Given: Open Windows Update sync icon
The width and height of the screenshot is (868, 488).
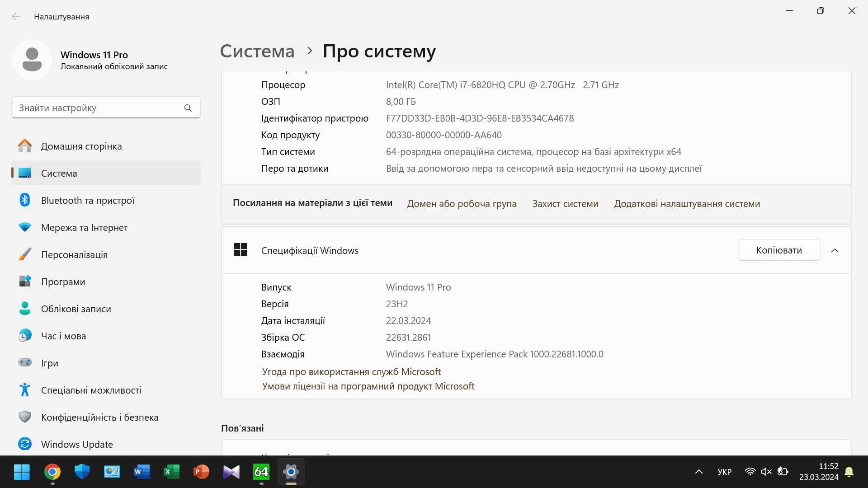Looking at the screenshot, I should 25,444.
